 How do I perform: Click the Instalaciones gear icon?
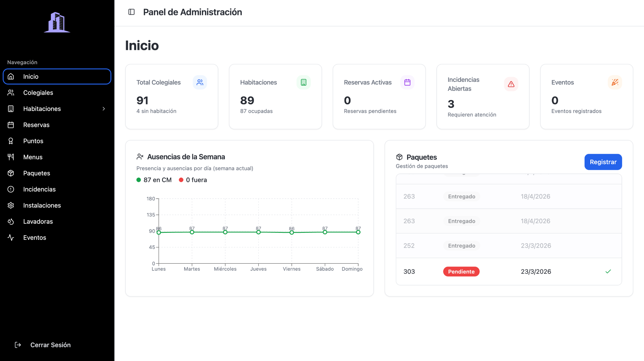[x=11, y=205]
